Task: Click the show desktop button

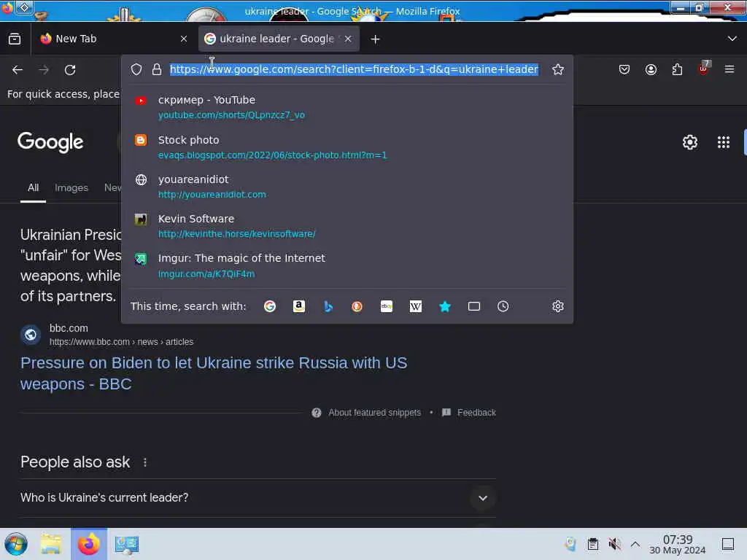Action: [728, 544]
